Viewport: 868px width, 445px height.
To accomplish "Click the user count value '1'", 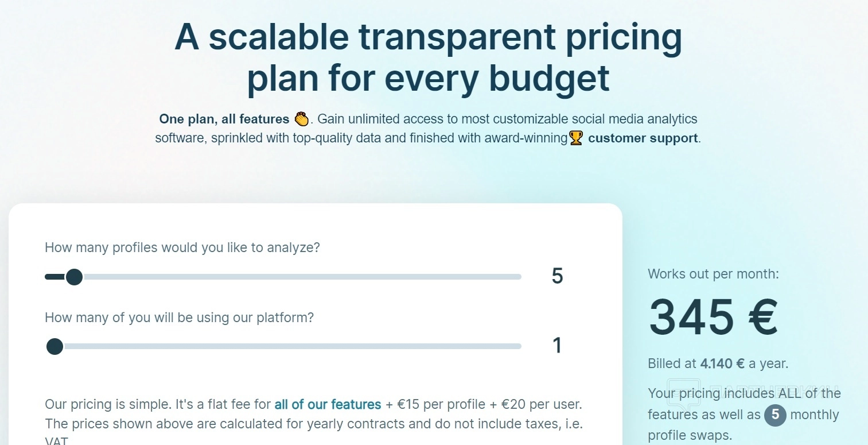I will [556, 346].
